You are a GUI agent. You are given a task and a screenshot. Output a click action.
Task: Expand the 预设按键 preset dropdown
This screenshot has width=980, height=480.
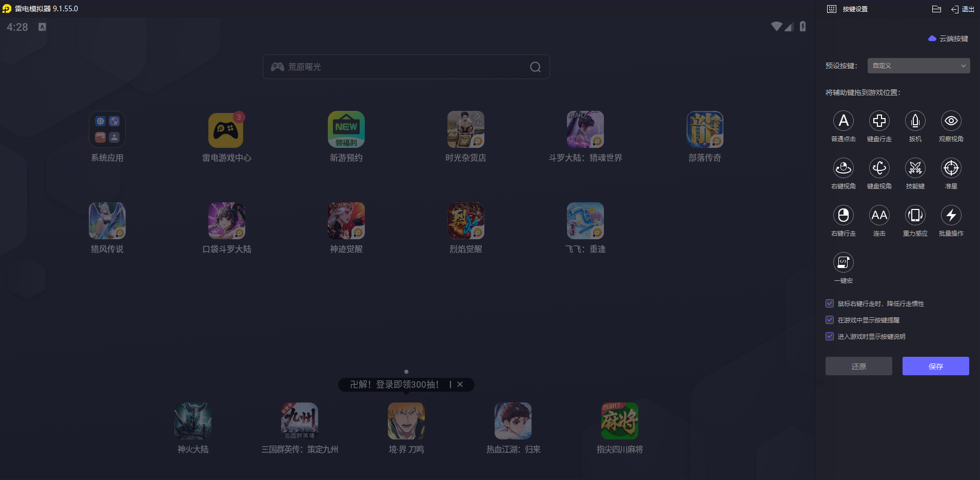click(x=918, y=66)
